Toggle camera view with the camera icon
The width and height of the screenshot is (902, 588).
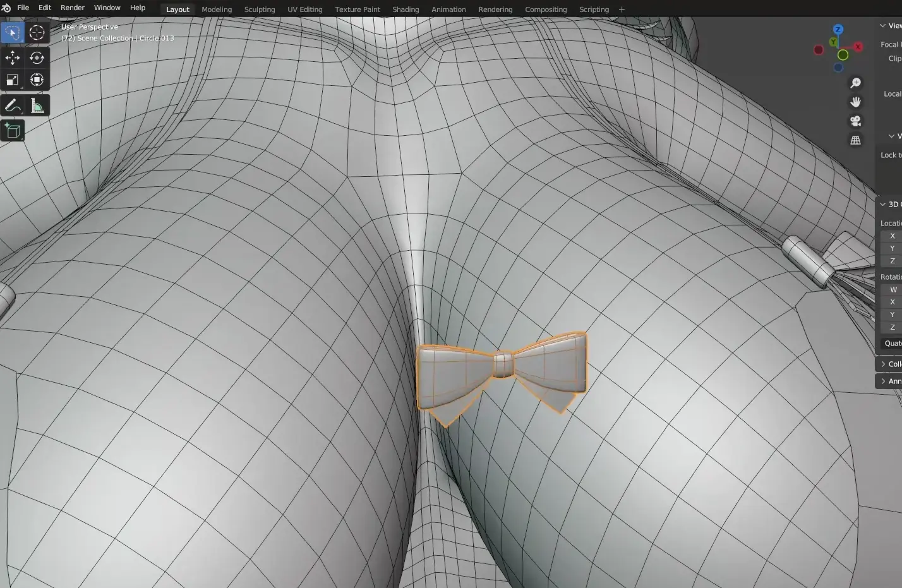[x=855, y=121]
